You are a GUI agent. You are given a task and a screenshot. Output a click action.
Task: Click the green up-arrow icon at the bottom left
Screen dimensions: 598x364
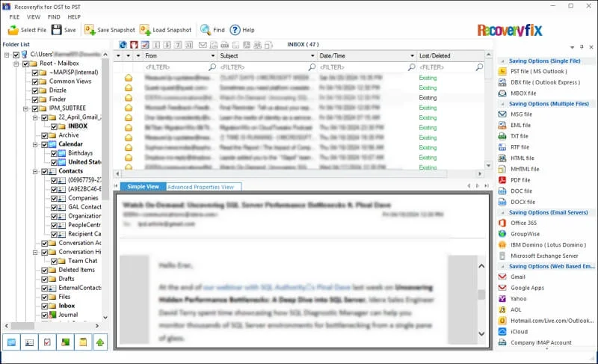[x=100, y=342]
